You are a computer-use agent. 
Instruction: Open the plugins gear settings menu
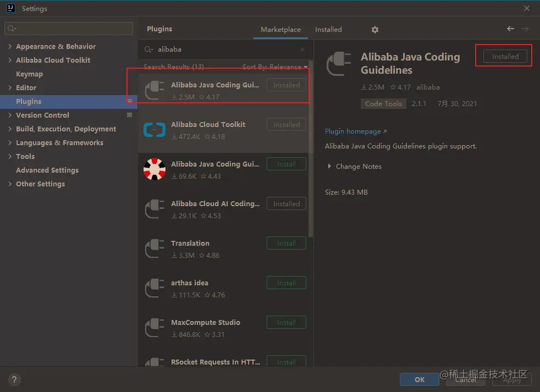(374, 30)
